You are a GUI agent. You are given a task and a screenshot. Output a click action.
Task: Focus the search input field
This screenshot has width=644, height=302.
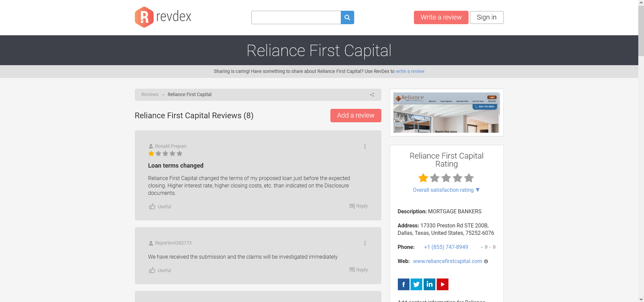pos(296,17)
